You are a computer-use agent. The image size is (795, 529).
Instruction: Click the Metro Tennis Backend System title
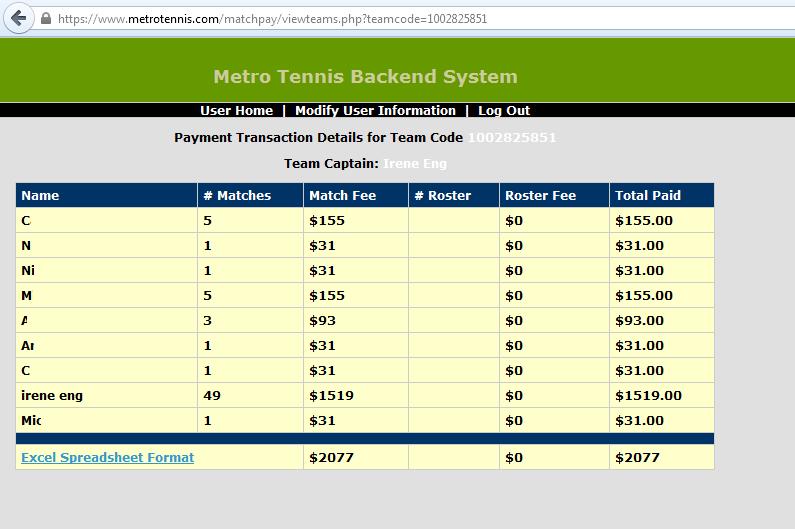pyautogui.click(x=365, y=76)
